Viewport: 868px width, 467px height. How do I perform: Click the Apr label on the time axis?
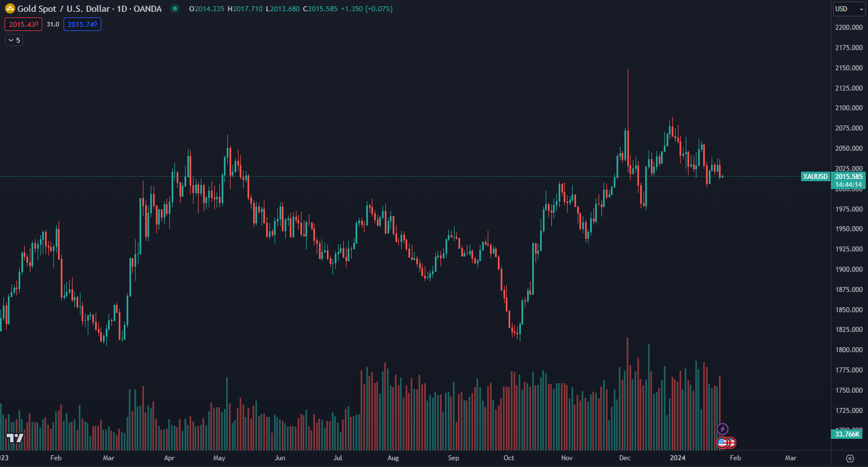coord(169,458)
